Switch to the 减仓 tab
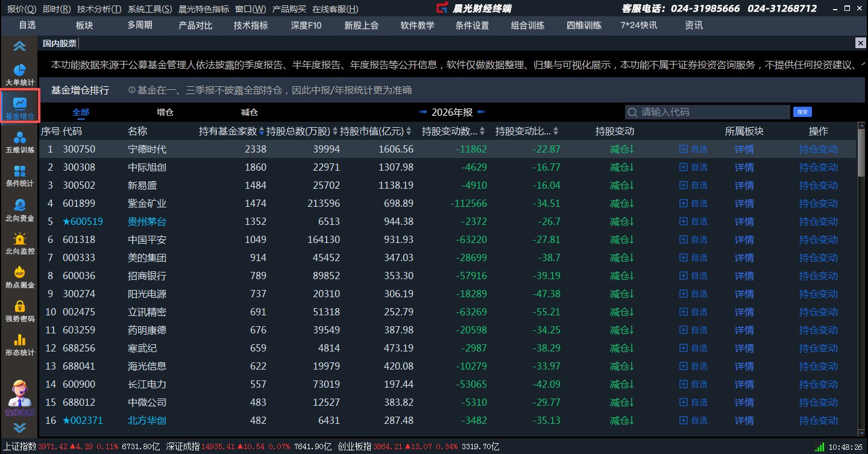The height and width of the screenshot is (454, 868). coord(249,112)
